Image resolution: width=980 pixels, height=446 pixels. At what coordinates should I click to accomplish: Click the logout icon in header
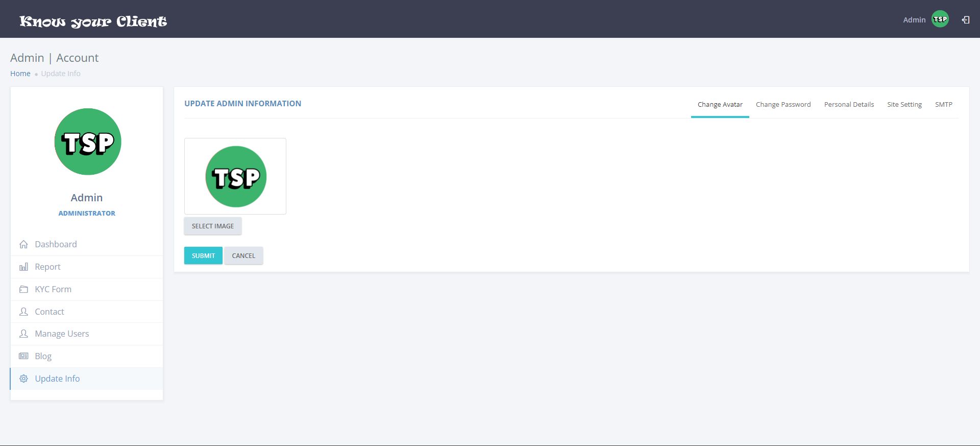coord(966,20)
